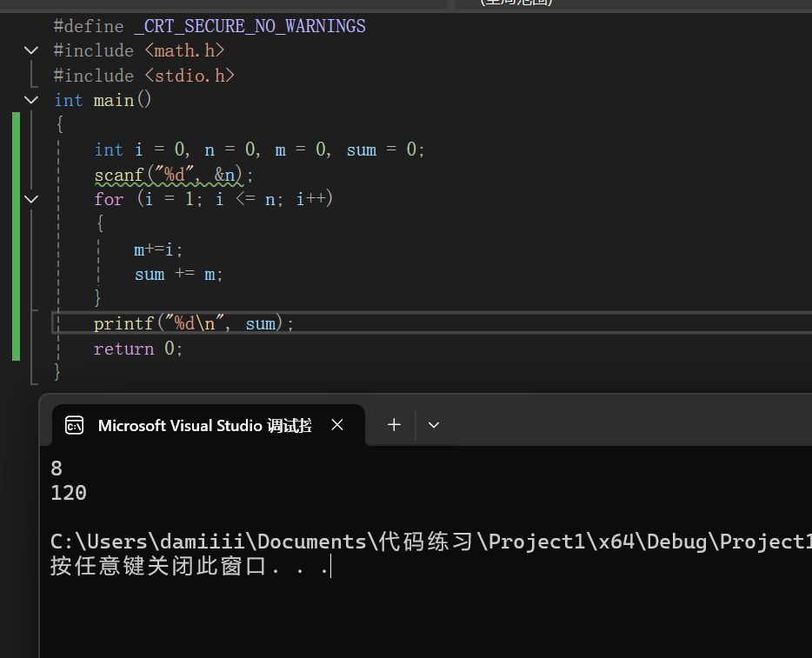Select the Microsoft Visual Studio 调试控 tab
Screen dimensions: 812x658
(x=209, y=425)
